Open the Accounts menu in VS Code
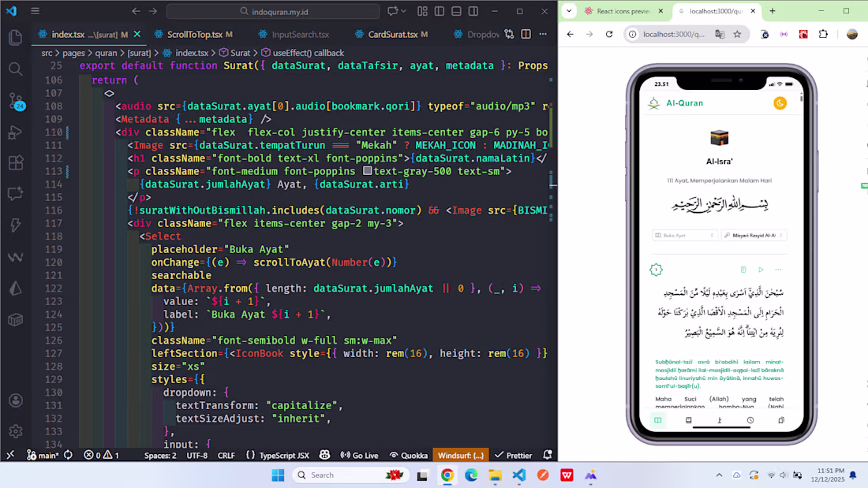This screenshot has height=488, width=868. click(x=16, y=400)
